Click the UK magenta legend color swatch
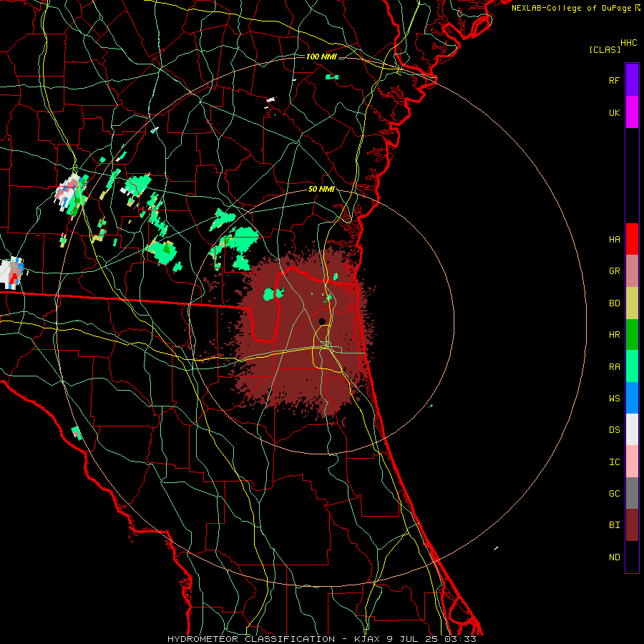 632,112
